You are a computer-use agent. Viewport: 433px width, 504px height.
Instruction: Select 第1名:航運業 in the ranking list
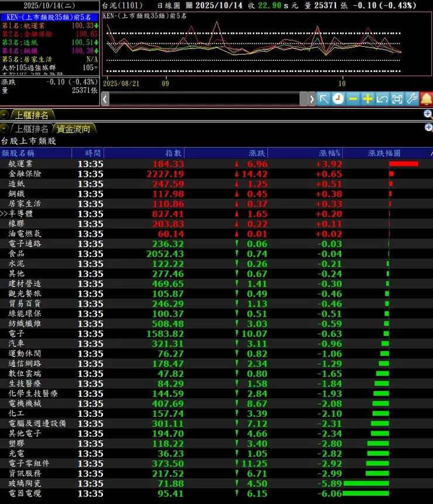[50, 26]
